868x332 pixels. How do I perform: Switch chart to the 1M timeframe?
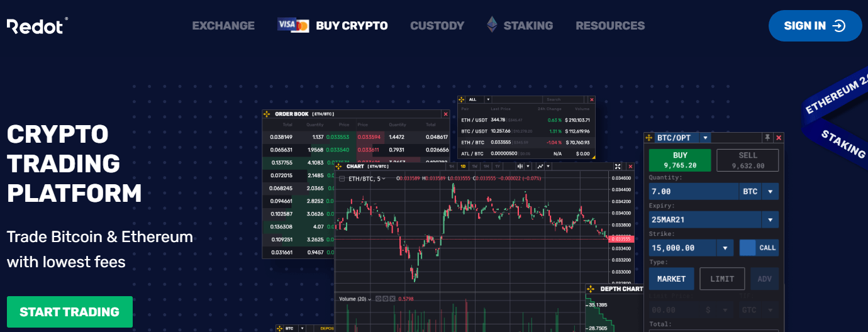pyautogui.click(x=486, y=167)
